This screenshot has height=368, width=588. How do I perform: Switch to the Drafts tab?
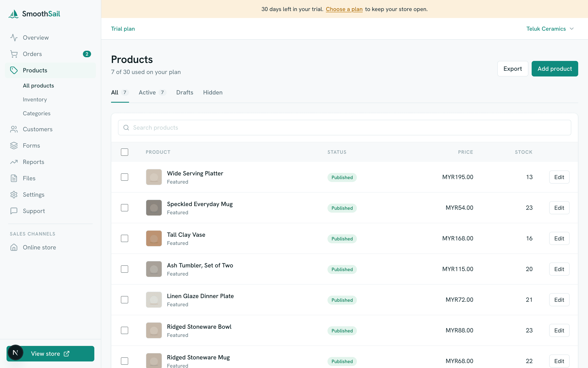point(185,92)
